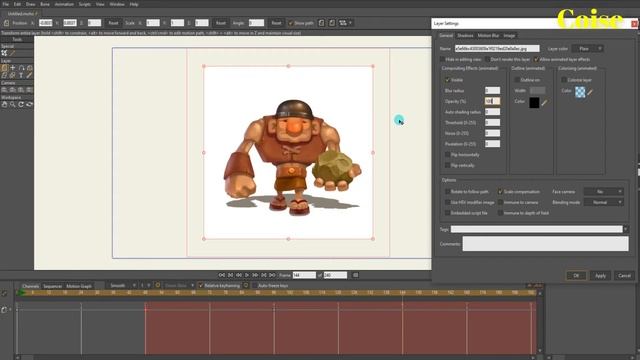640x360 pixels.
Task: Open the Animation menu
Action: [x=64, y=4]
